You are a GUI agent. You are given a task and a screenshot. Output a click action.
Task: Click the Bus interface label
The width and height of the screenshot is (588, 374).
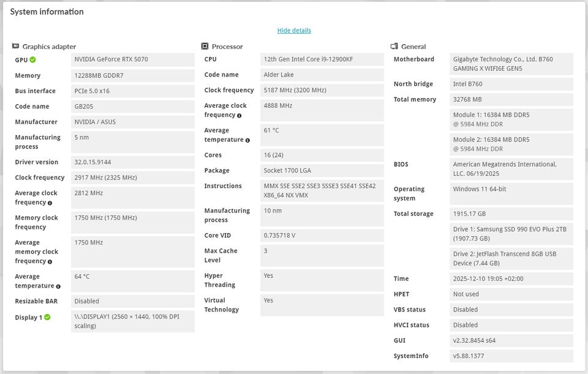pyautogui.click(x=36, y=91)
